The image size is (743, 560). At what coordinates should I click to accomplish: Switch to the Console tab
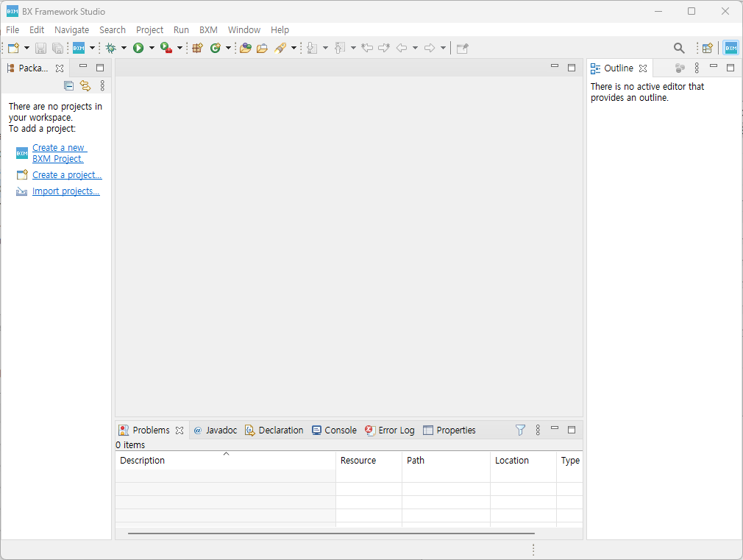(334, 430)
